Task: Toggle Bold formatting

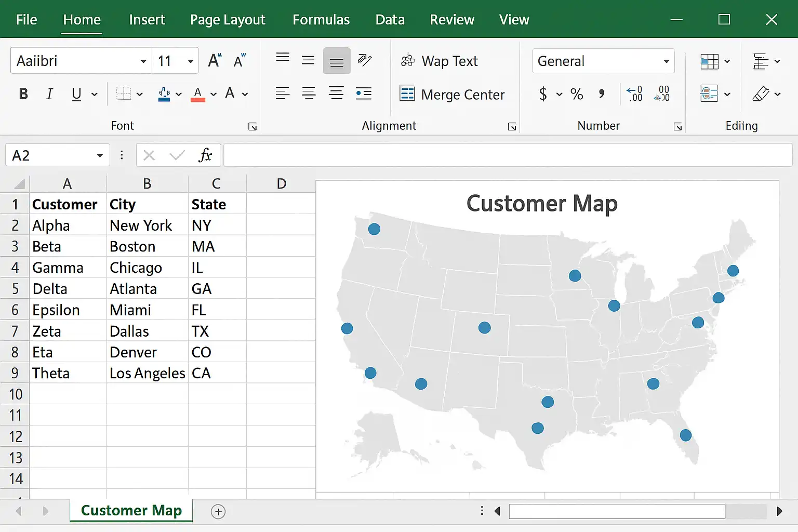Action: click(23, 94)
